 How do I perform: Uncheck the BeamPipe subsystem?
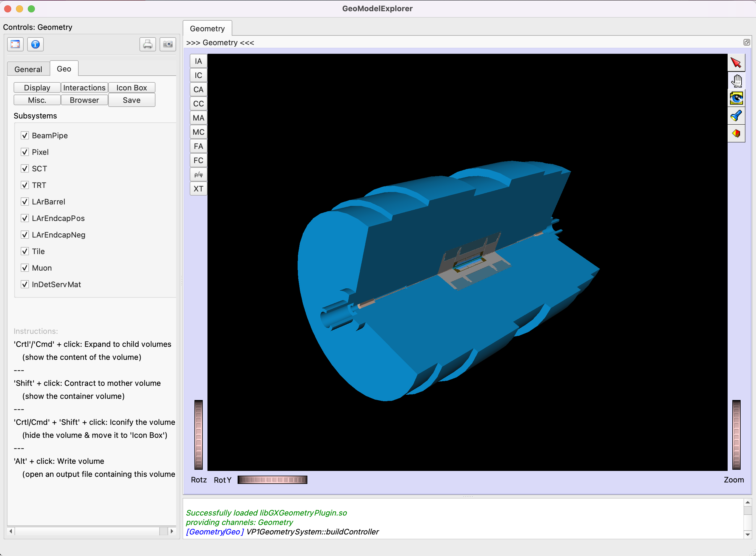coord(25,135)
